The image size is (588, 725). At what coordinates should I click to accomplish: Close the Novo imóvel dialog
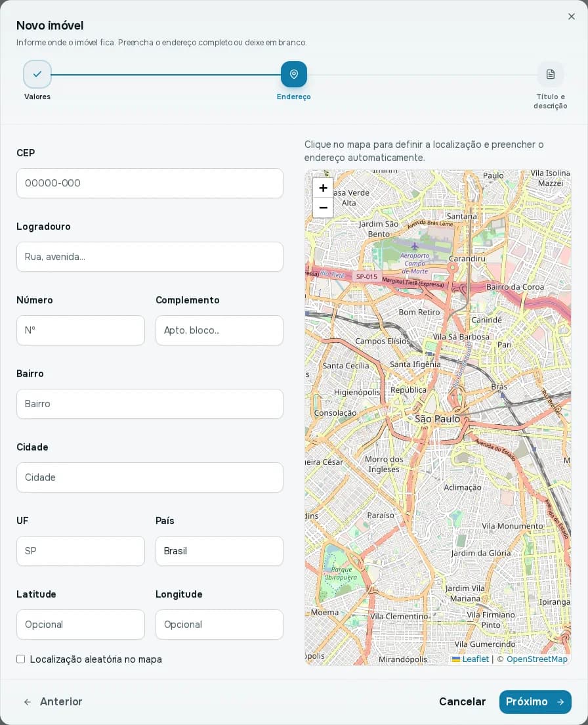pos(572,16)
